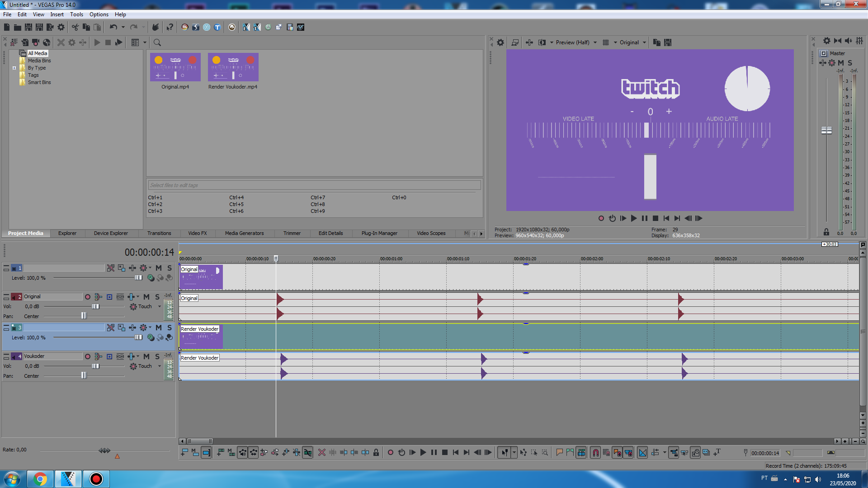Select the Normal Edit tool
The width and height of the screenshot is (868, 488).
point(505,452)
